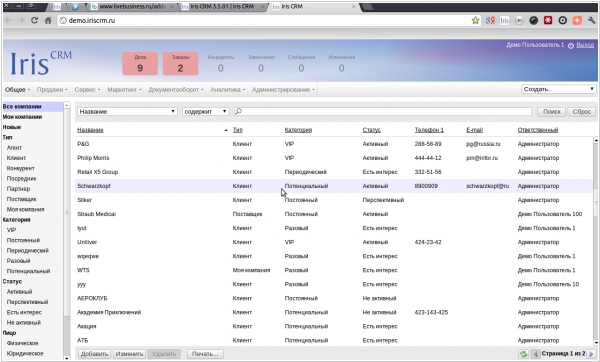Click the Iris extension icon in toolbar
The width and height of the screenshot is (600, 362).
[504, 20]
